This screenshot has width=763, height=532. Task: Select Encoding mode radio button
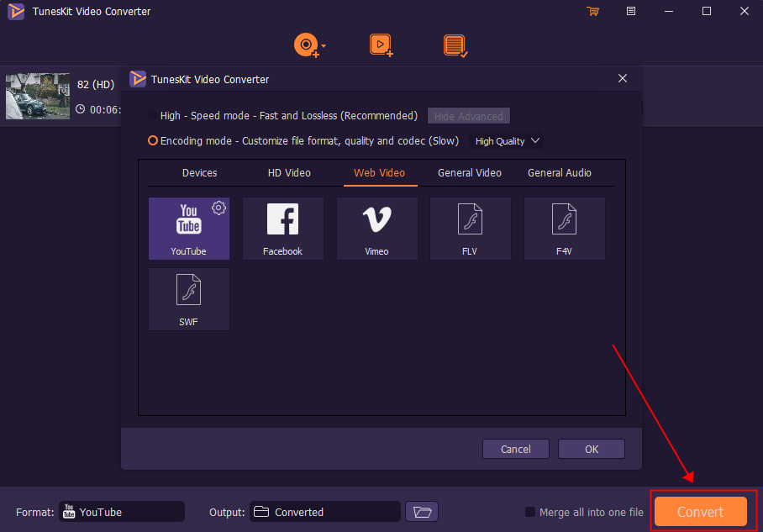(153, 140)
